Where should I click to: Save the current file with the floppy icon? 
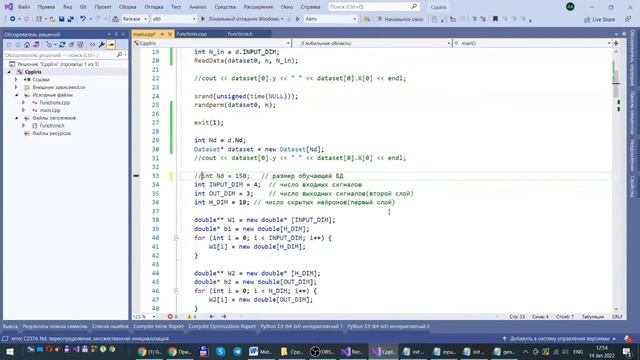(61, 19)
